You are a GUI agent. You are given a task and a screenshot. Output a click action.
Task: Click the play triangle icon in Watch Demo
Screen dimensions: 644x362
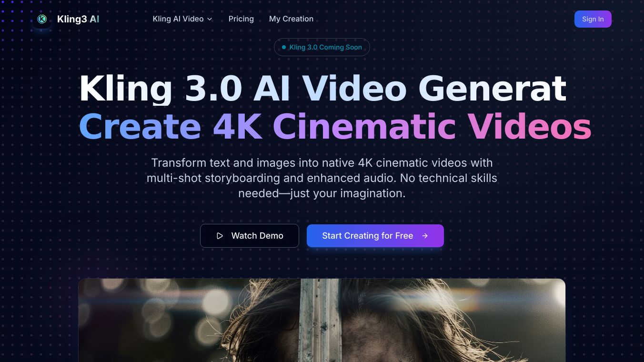[220, 236]
